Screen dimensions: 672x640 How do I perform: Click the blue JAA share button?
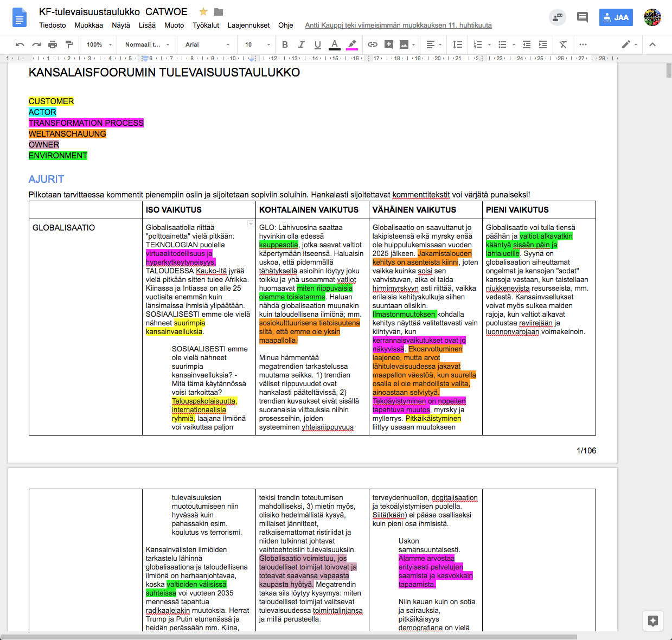pos(616,17)
